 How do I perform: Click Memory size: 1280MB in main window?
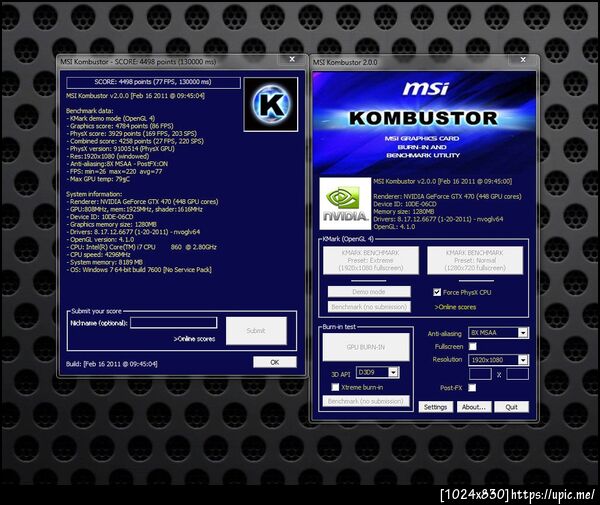pos(404,212)
